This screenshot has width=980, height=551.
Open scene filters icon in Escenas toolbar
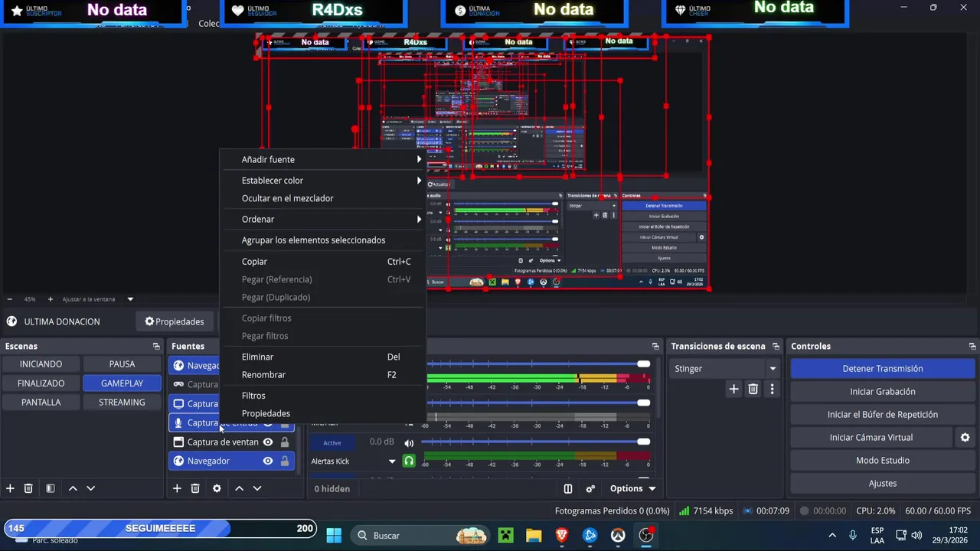[x=51, y=488]
